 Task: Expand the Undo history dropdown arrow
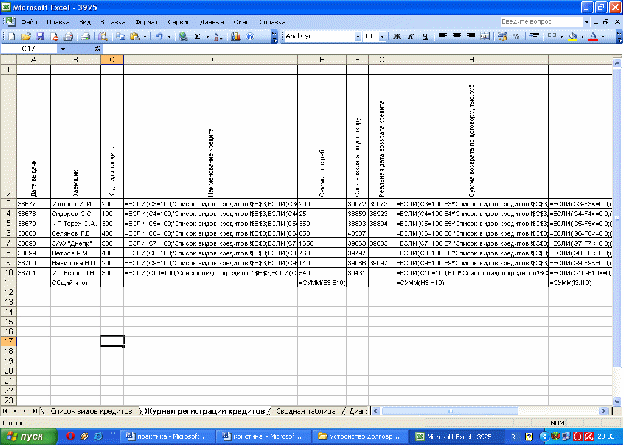pos(169,36)
